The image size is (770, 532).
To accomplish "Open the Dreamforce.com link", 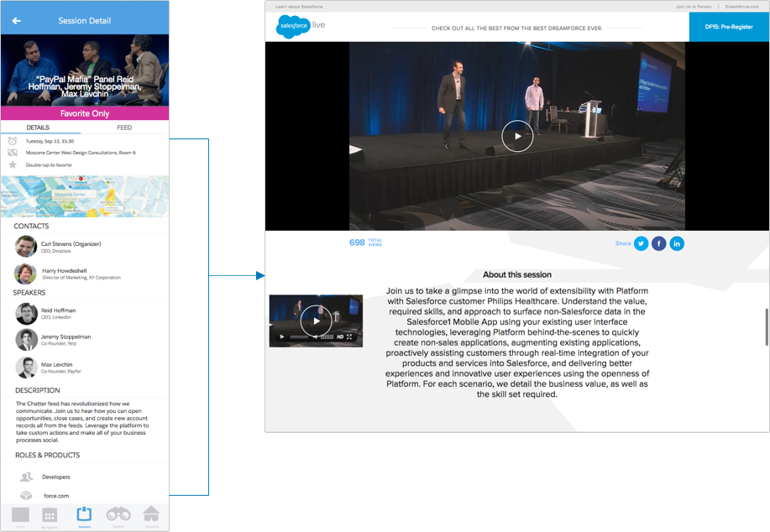I will (741, 6).
